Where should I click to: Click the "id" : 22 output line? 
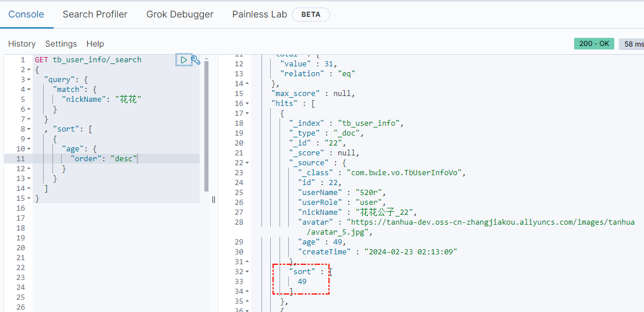point(320,182)
